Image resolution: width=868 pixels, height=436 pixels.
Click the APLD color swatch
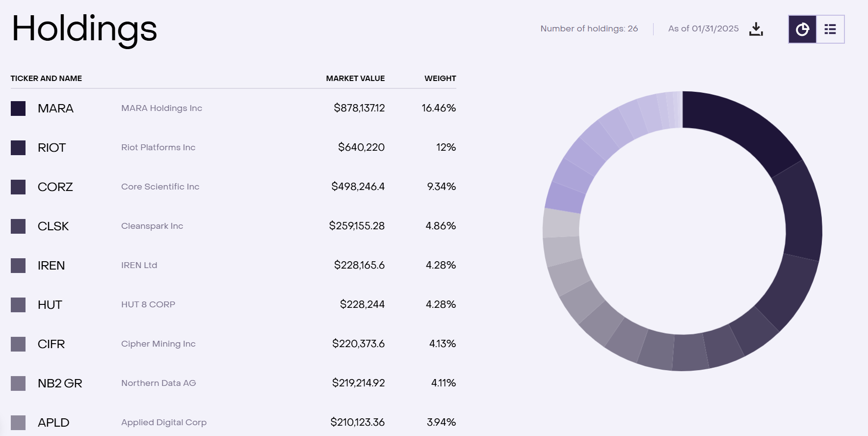18,423
